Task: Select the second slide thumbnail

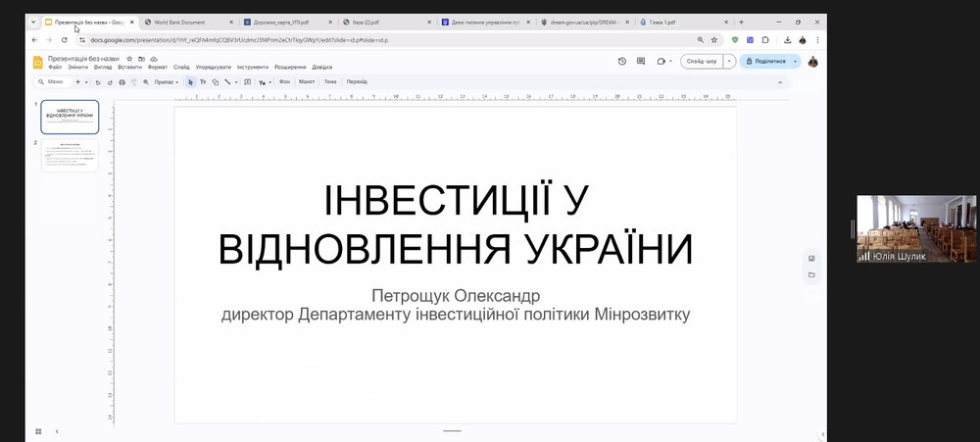Action: point(70,156)
